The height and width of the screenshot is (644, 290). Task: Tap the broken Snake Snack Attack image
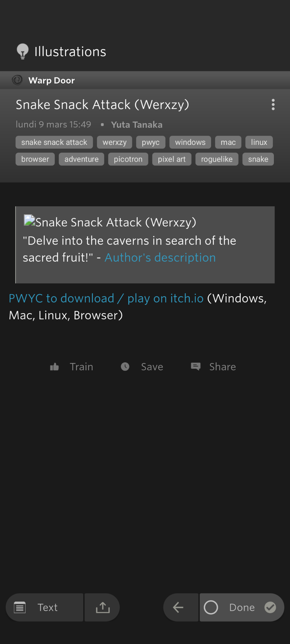(30, 221)
